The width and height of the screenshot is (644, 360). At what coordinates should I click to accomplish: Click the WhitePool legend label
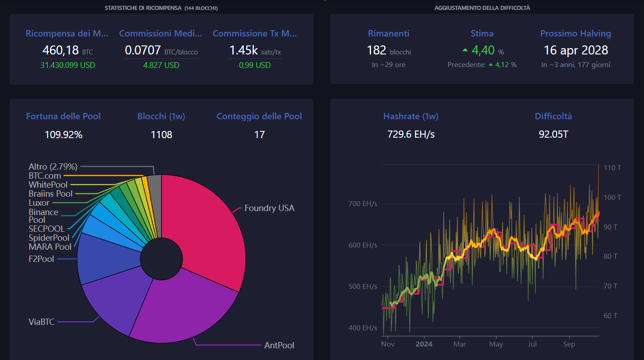point(48,184)
